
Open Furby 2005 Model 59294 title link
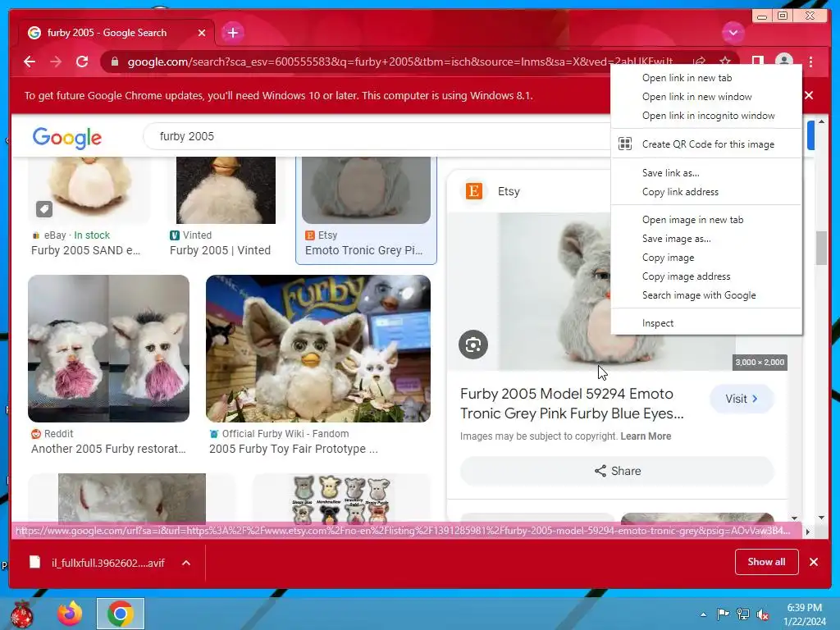(x=572, y=404)
